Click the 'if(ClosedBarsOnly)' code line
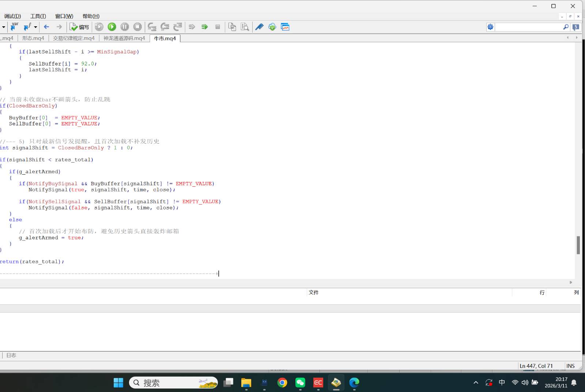This screenshot has width=585, height=392. coord(29,106)
